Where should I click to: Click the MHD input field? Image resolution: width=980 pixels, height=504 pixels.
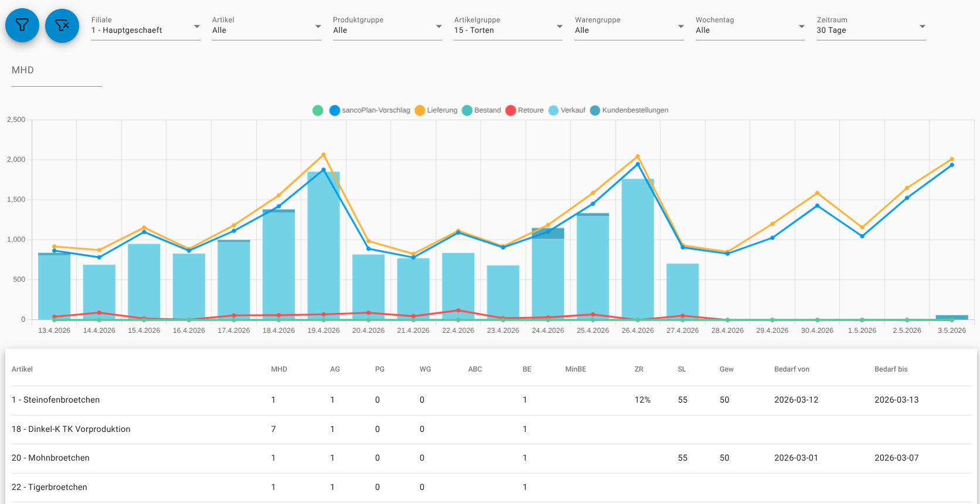point(57,74)
